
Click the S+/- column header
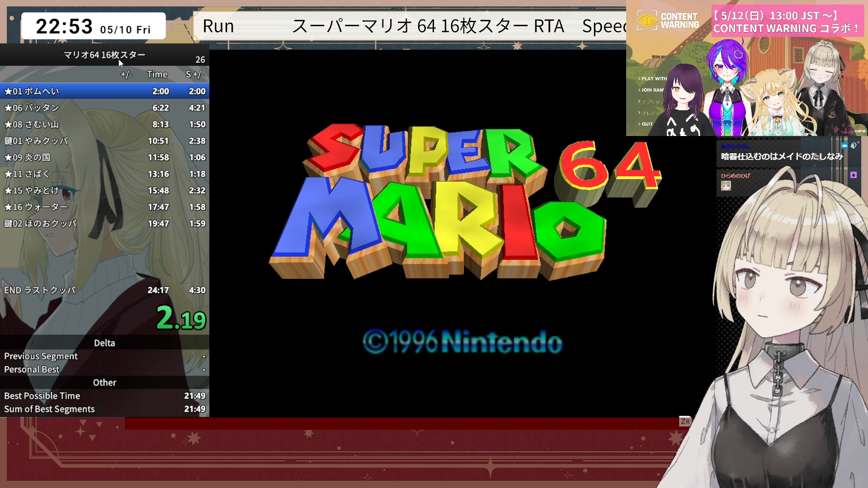195,74
